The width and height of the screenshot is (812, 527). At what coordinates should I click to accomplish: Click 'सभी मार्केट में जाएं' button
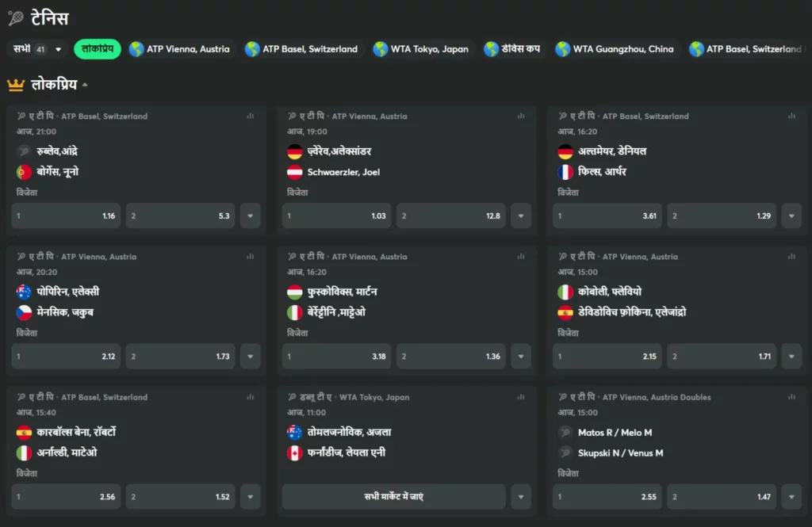click(x=393, y=497)
